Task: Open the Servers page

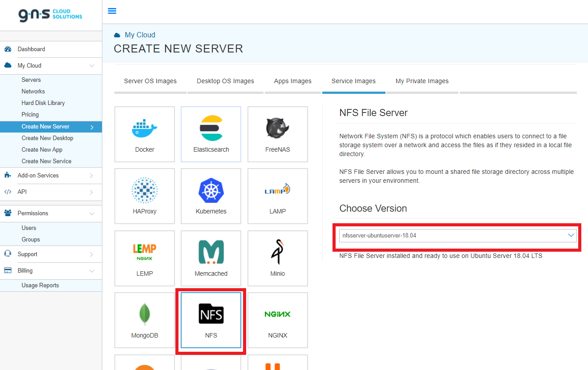Action: 31,80
